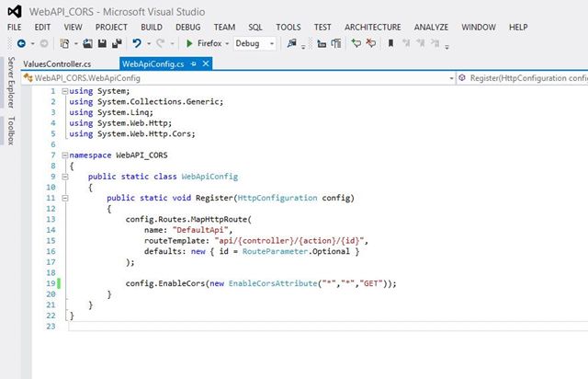Image resolution: width=588 pixels, height=379 pixels.
Task: Switch to the ValuesController.cs tab
Action: (57, 63)
